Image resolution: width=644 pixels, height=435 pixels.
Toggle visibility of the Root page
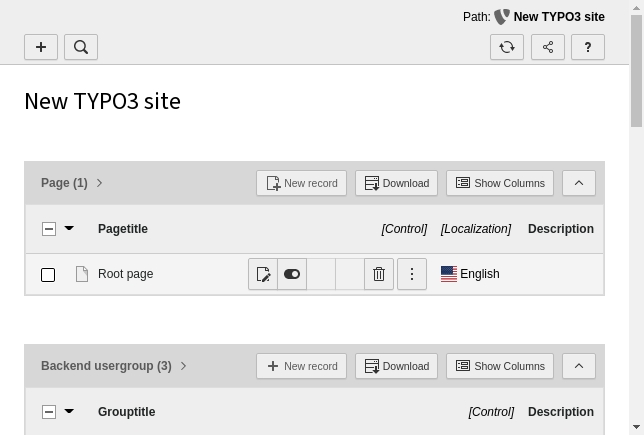pyautogui.click(x=292, y=274)
